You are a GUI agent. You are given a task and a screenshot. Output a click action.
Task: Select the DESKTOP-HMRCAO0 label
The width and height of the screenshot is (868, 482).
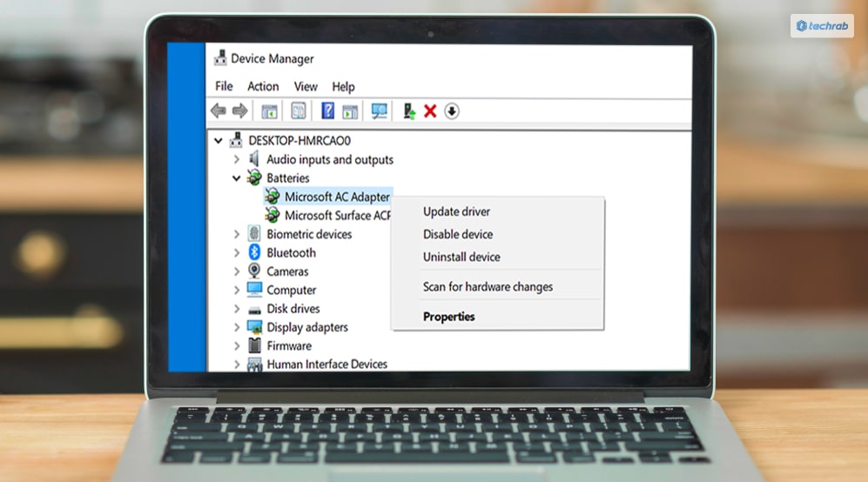click(299, 141)
